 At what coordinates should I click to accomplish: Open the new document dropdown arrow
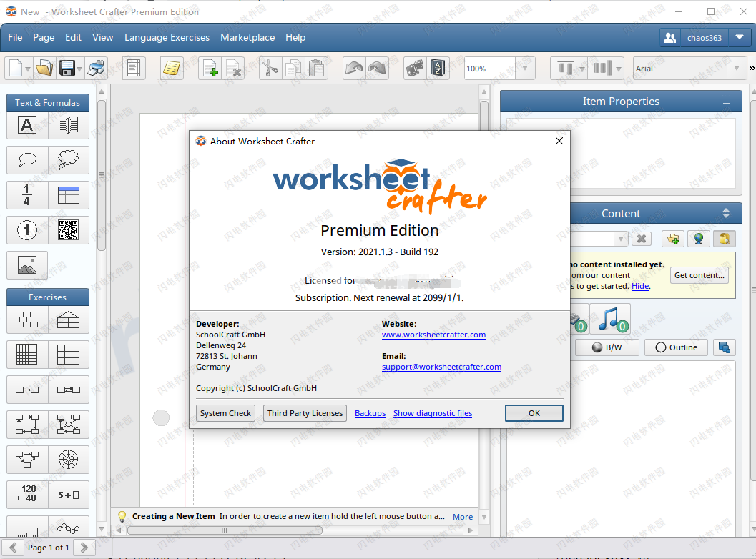click(x=27, y=69)
